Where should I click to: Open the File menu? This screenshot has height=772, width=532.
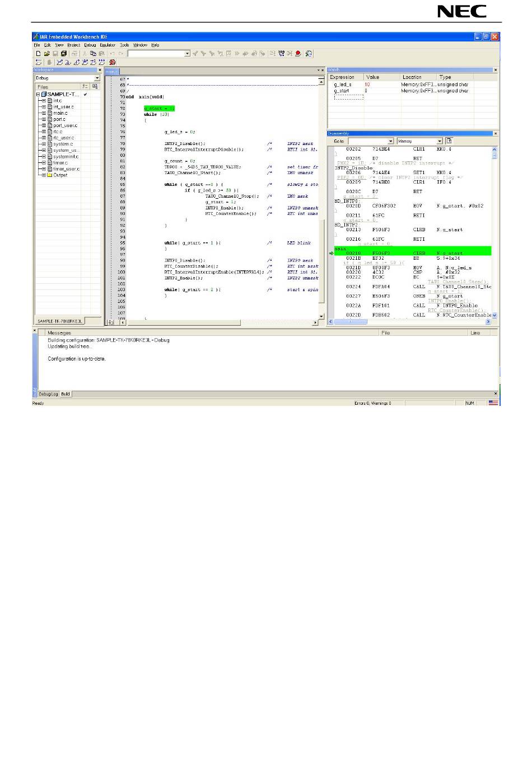point(37,45)
